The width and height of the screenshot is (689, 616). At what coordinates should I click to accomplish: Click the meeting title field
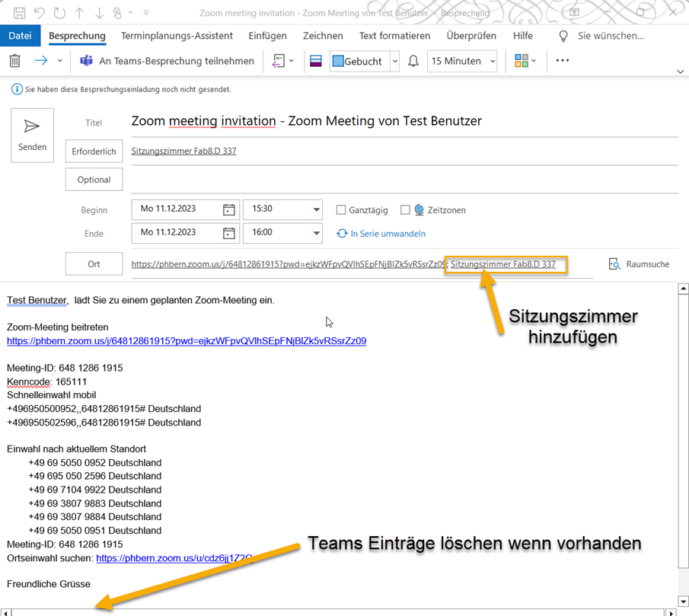(x=404, y=121)
